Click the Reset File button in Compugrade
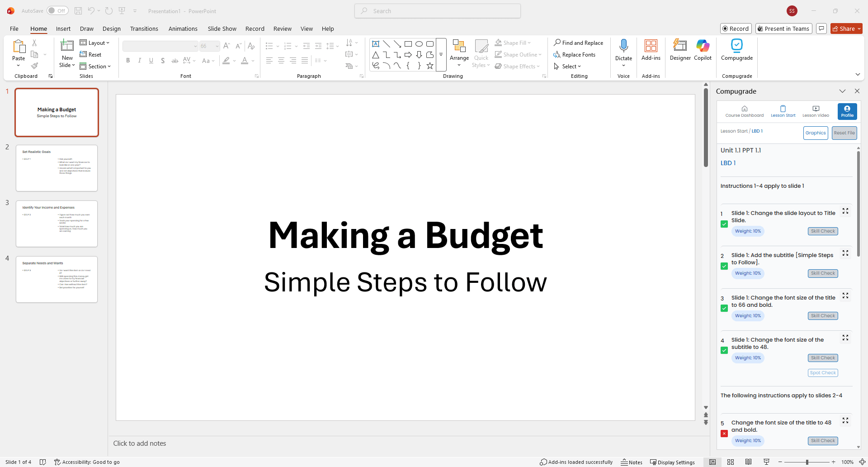Screen dimensions: 868x467 [x=844, y=133]
